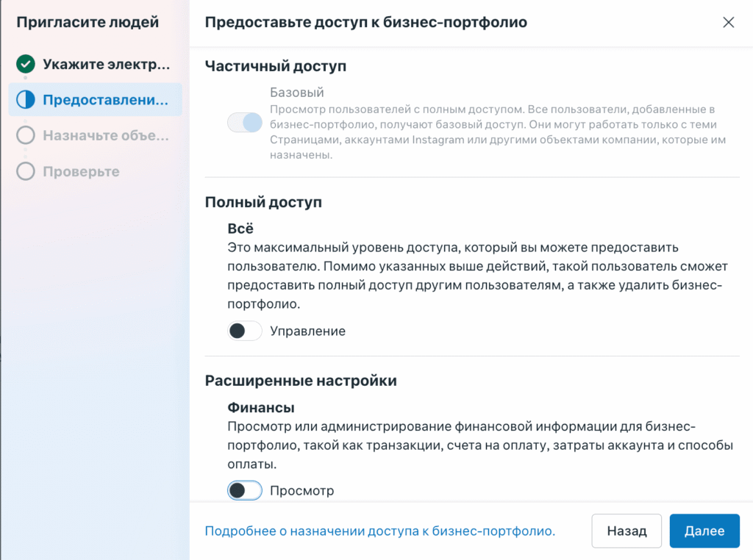Jump to the «Проверьте» step
Screen dimensions: 753x560
(81, 171)
